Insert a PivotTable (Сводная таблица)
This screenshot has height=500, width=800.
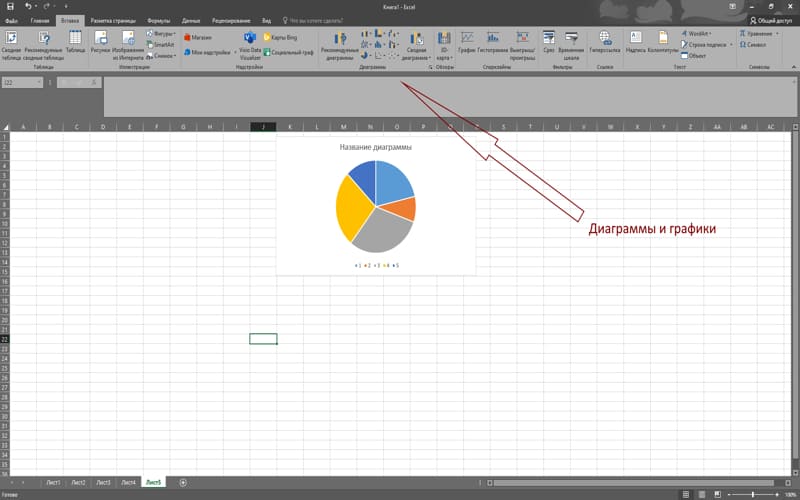click(11, 45)
